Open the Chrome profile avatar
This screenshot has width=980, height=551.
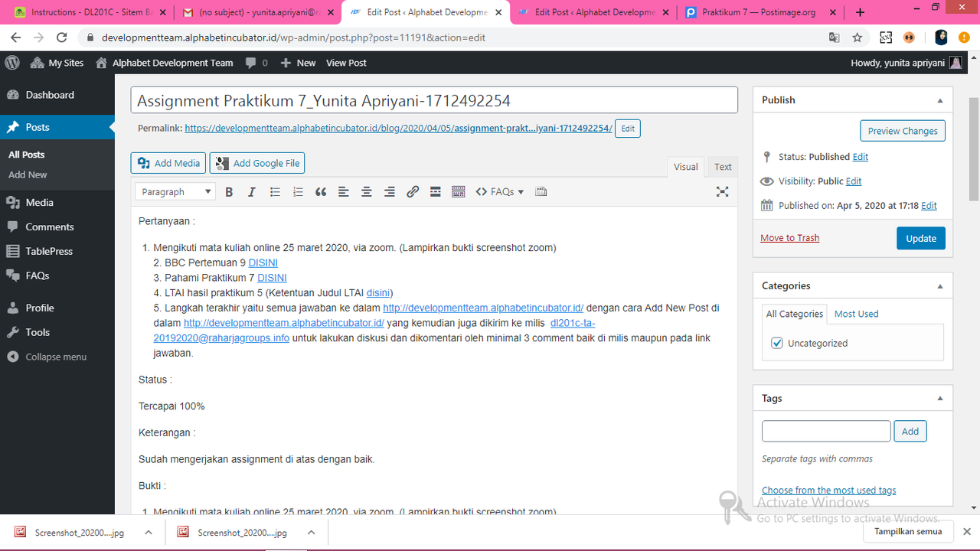click(x=941, y=37)
